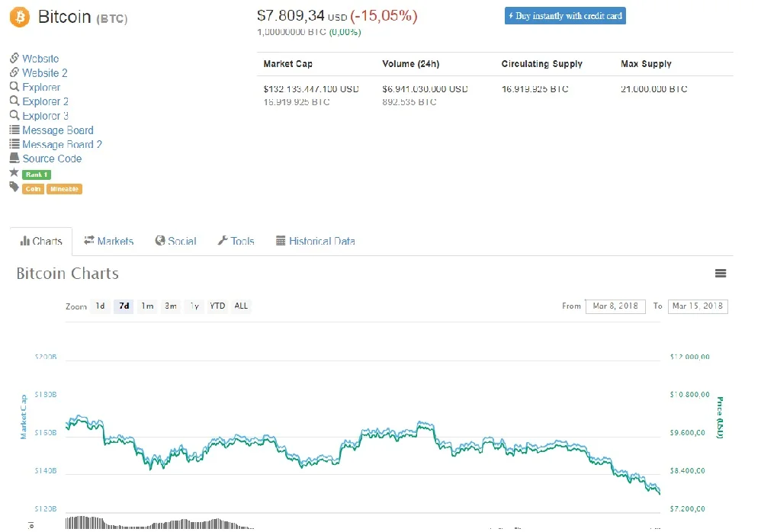Viewport: 761px width, 532px height.
Task: Click the Market Cap column header
Action: click(287, 64)
